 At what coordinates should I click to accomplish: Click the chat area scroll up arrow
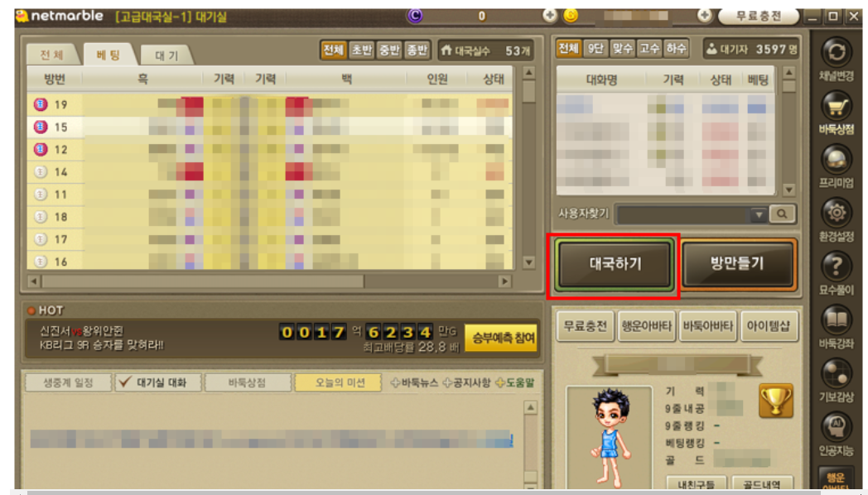530,407
